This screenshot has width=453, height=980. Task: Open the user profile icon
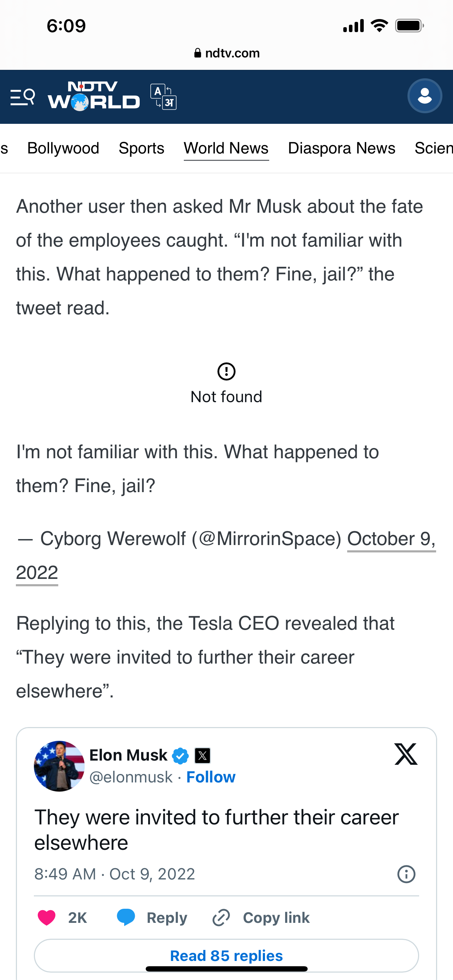click(424, 96)
